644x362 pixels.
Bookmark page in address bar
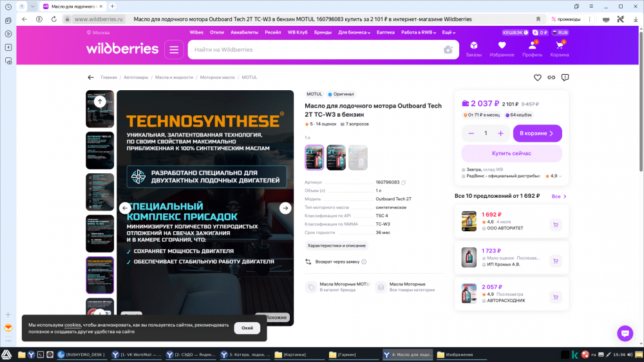tap(538, 19)
